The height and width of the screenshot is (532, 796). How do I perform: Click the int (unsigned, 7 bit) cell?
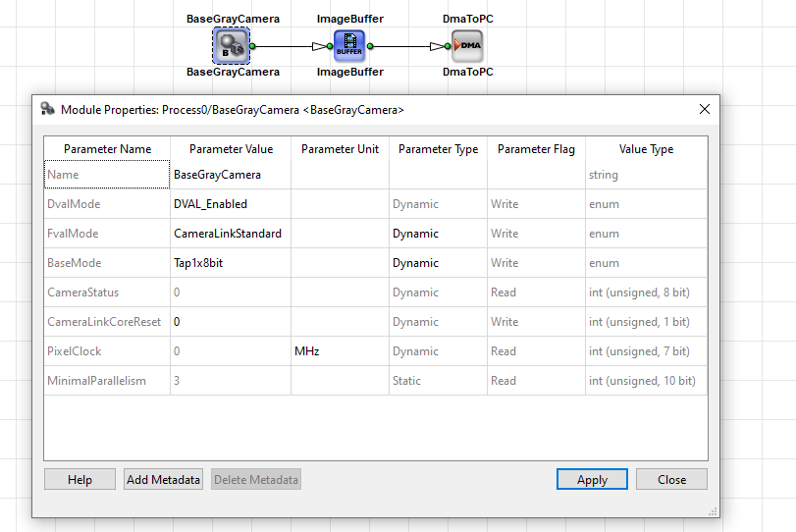pos(646,351)
